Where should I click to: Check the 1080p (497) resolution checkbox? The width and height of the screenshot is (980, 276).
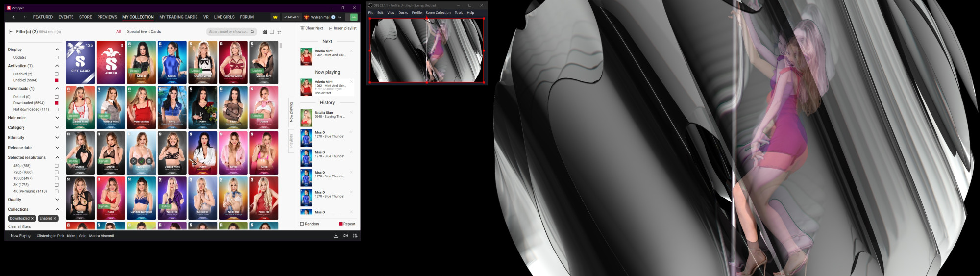tap(57, 178)
